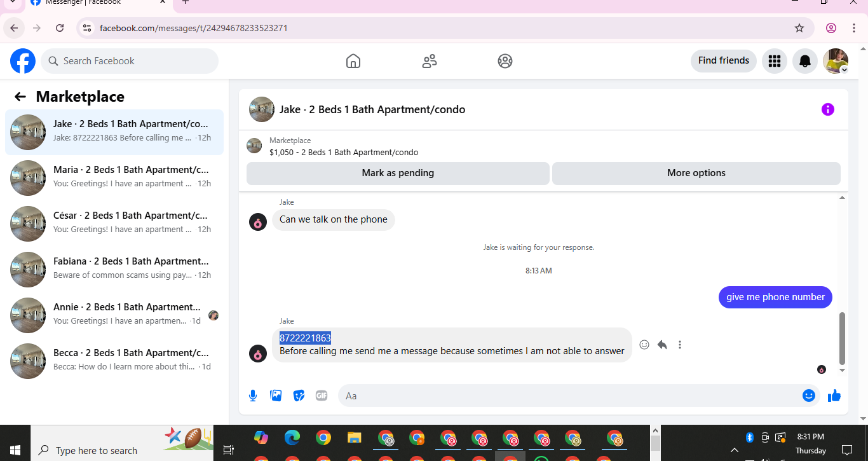The width and height of the screenshot is (868, 461).
Task: Open the Groups icon in top navigation
Action: pyautogui.click(x=505, y=61)
